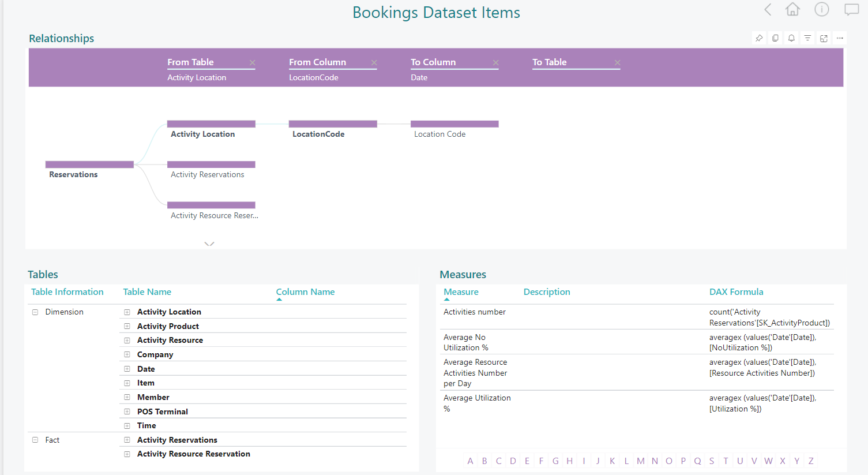Expand the Activity Location table row
Image resolution: width=868 pixels, height=475 pixels.
click(127, 312)
